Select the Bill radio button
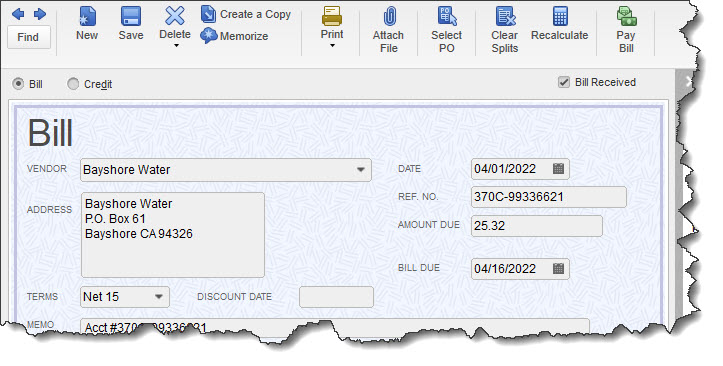The height and width of the screenshot is (366, 723). (18, 84)
